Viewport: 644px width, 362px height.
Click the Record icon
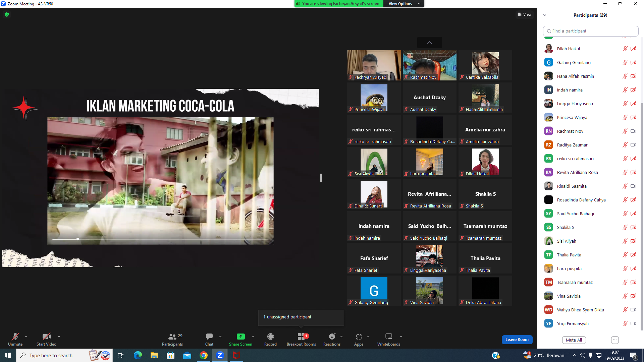pos(270,337)
